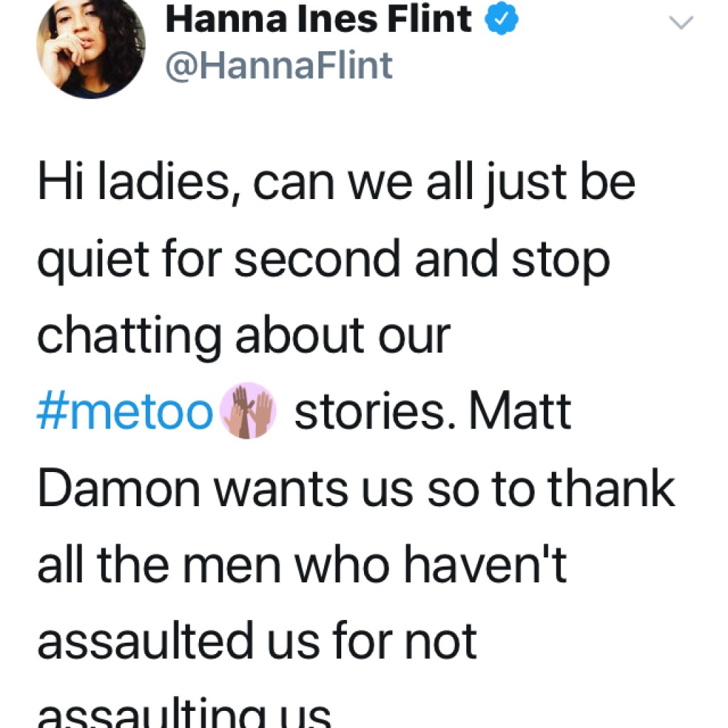Screen dimensions: 728x728
Task: Click the Hanna Ines Flint display name
Action: coord(318,19)
